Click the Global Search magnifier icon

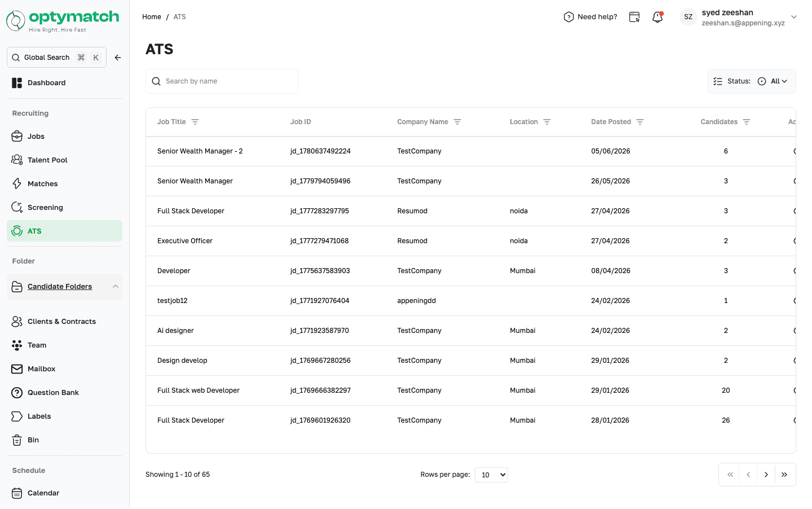pos(16,58)
